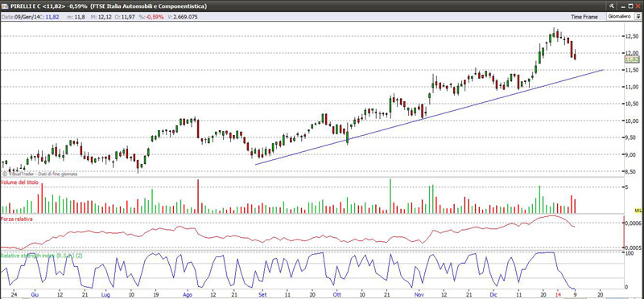Click the date value 09/Gen/14
The width and height of the screenshot is (644, 299).
(27, 17)
